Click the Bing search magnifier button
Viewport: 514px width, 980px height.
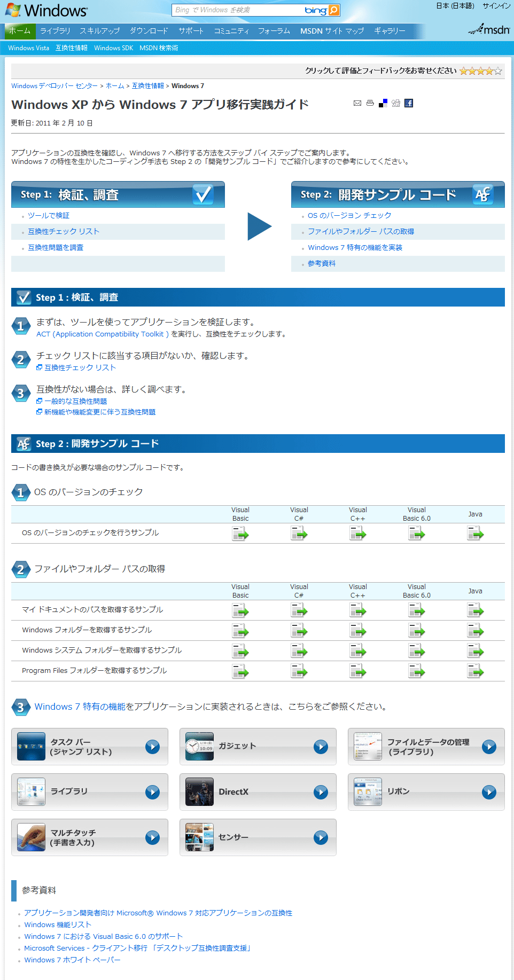point(334,10)
